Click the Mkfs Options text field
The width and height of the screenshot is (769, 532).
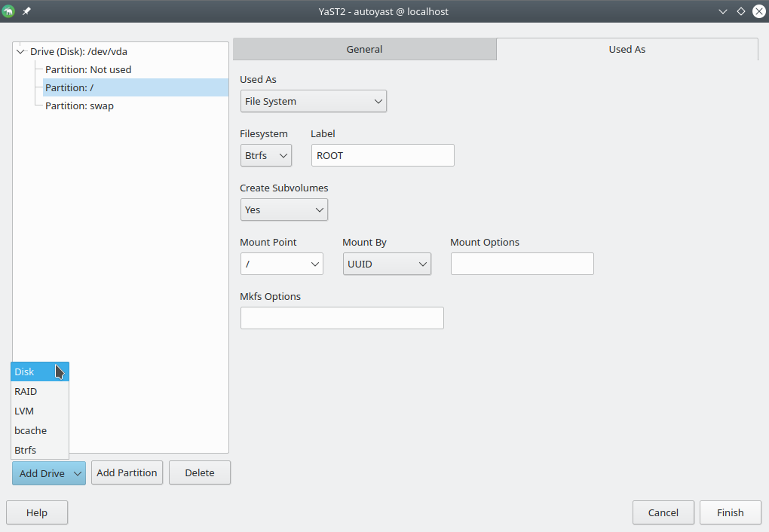[x=342, y=318]
